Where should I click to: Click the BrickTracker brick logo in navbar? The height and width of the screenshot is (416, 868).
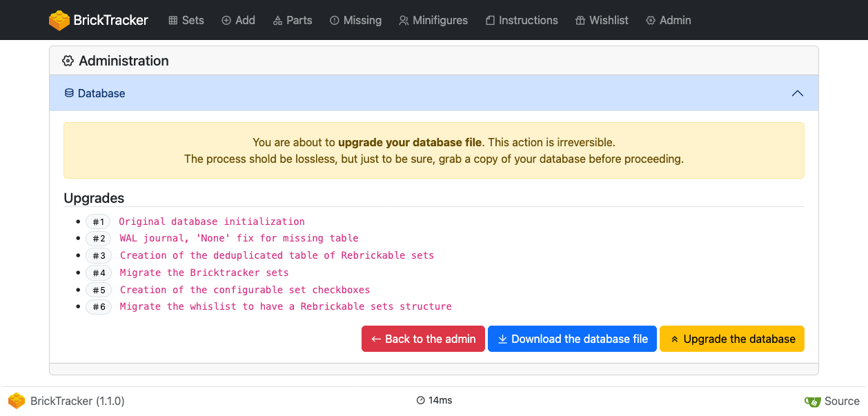pos(59,20)
